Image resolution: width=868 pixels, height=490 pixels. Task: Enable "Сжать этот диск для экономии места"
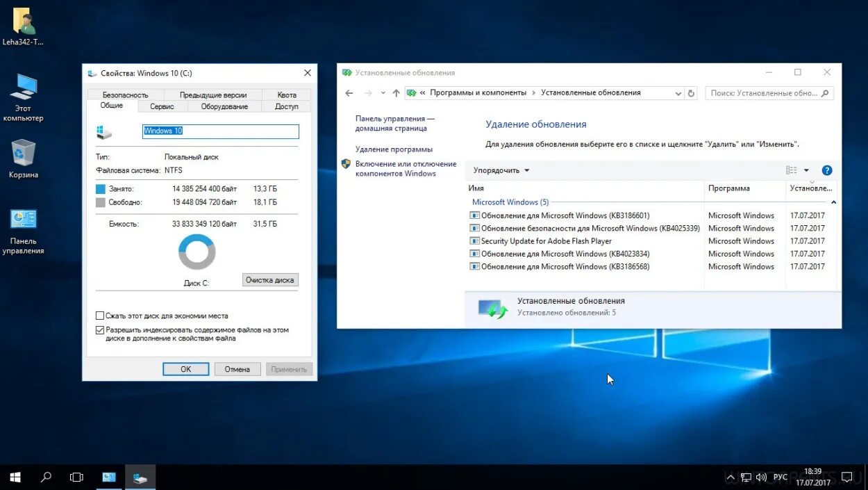point(100,316)
